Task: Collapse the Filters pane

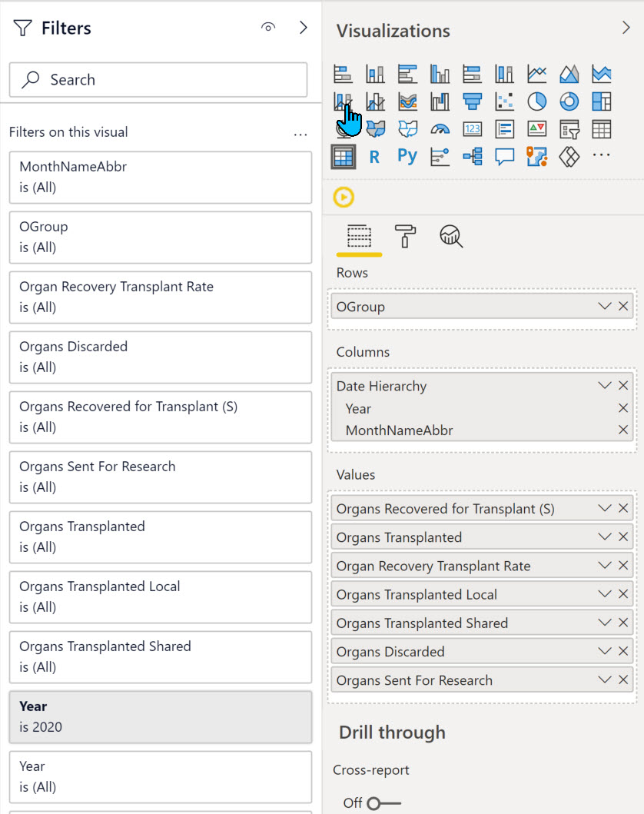Action: [304, 28]
